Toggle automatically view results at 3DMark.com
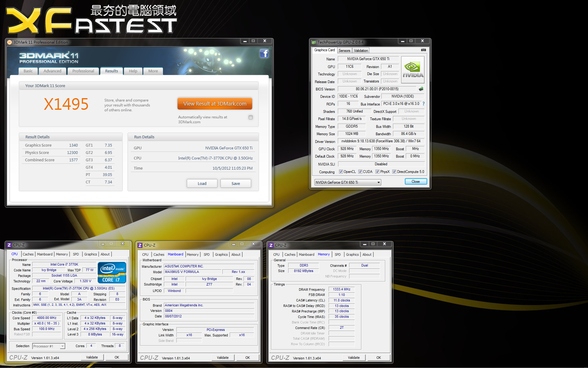This screenshot has width=588, height=368. click(x=251, y=117)
